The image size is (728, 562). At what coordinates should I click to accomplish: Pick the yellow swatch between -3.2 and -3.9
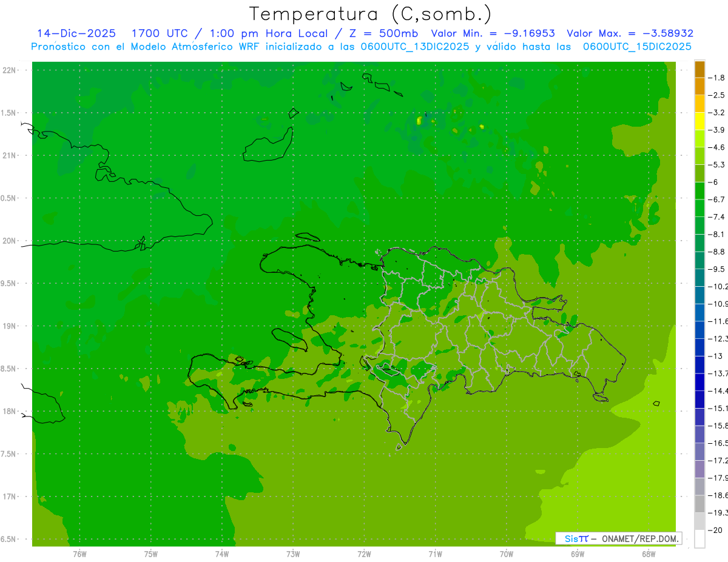pos(699,121)
